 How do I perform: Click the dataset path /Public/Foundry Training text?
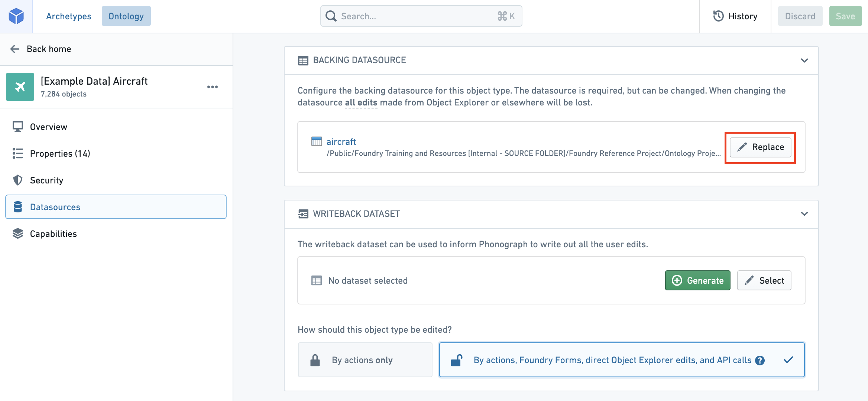pos(524,154)
